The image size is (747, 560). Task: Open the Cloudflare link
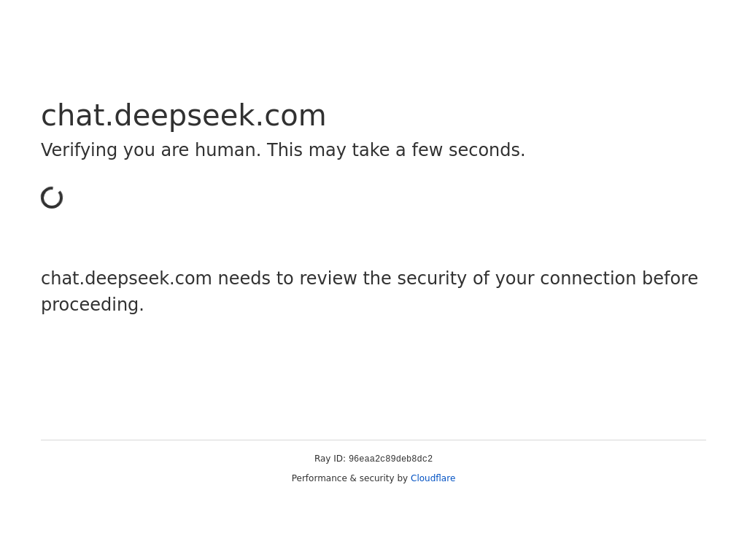[x=433, y=478]
